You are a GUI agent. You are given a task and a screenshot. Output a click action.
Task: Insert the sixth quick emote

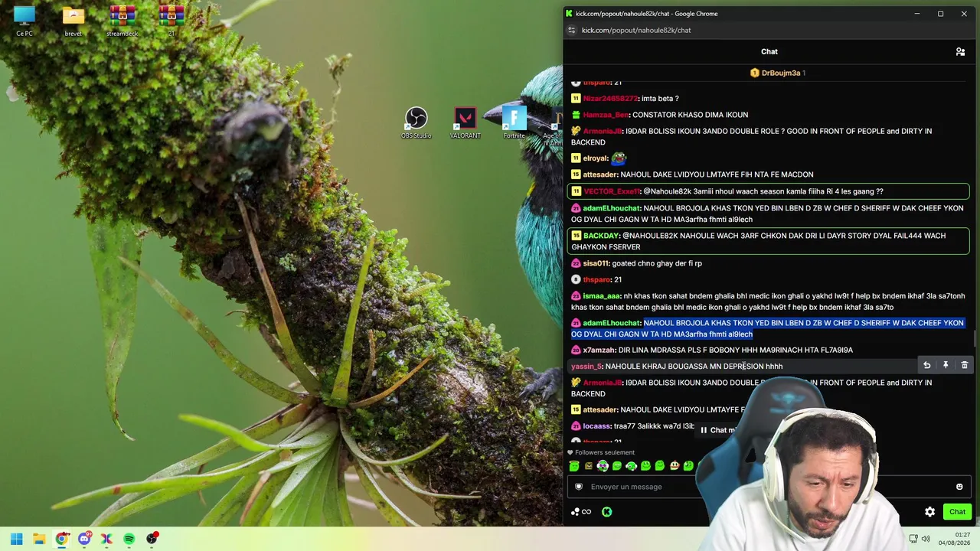tap(645, 465)
